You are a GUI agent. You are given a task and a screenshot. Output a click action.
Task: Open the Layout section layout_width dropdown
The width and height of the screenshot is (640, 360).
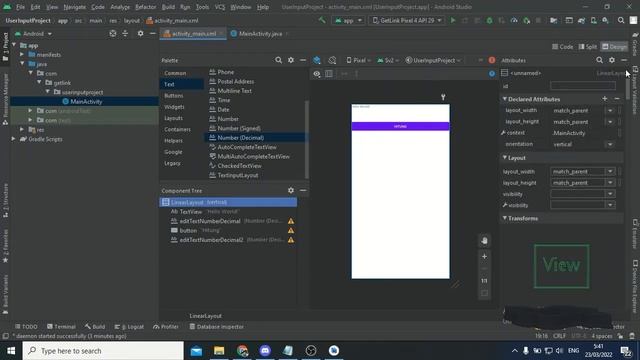click(610, 171)
